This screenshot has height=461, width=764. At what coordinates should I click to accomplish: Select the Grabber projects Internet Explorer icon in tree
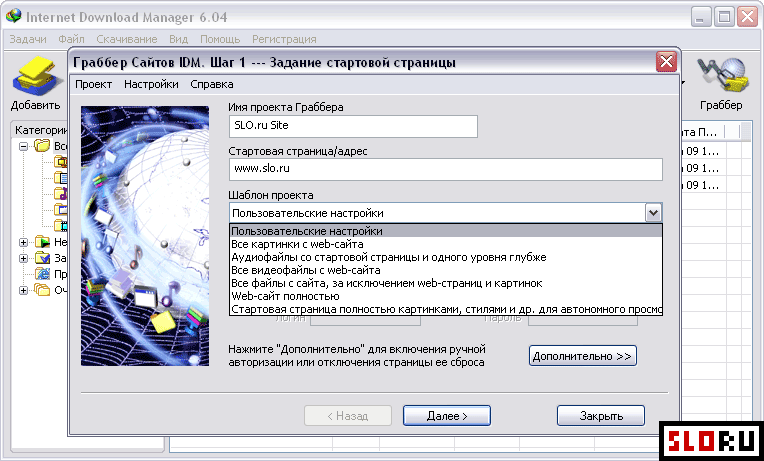(x=42, y=274)
